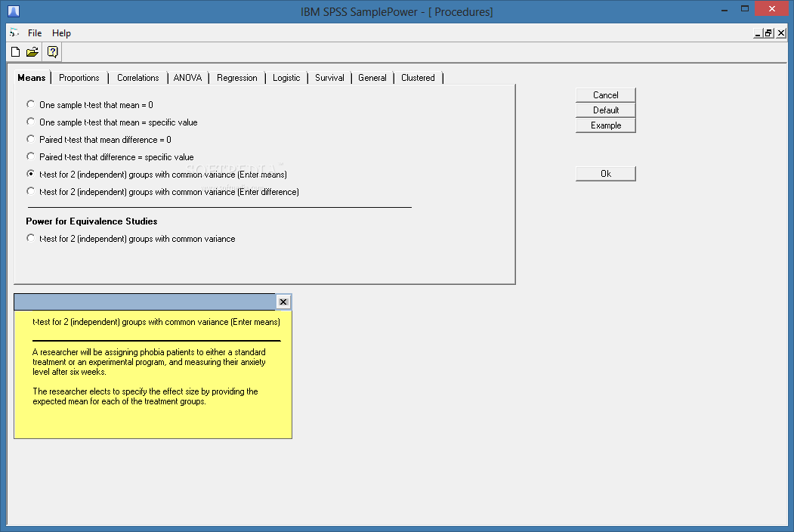
Task: Select equivalence t-test for 2 groups option
Action: pos(131,239)
